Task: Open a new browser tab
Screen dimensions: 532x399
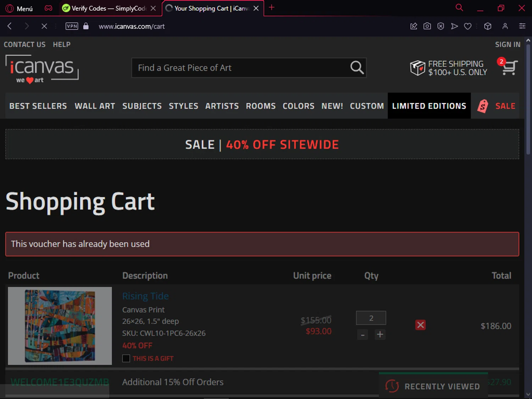Action: [x=272, y=7]
